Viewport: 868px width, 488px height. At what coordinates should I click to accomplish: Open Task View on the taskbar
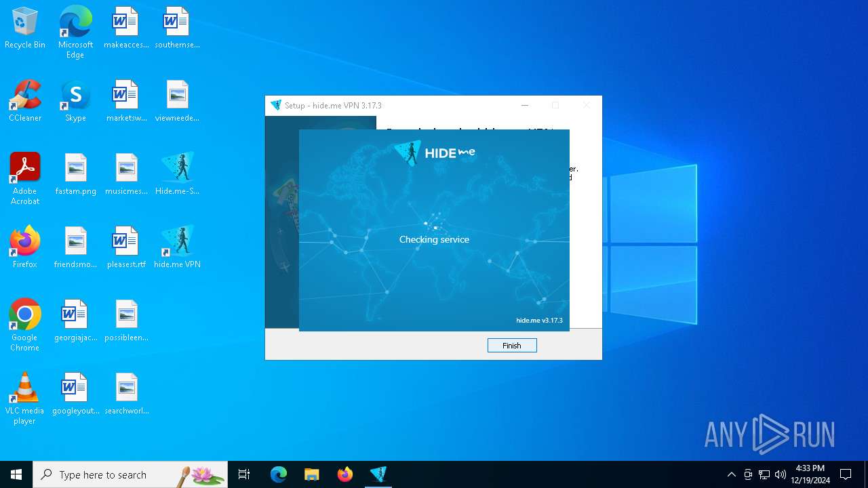click(x=244, y=474)
